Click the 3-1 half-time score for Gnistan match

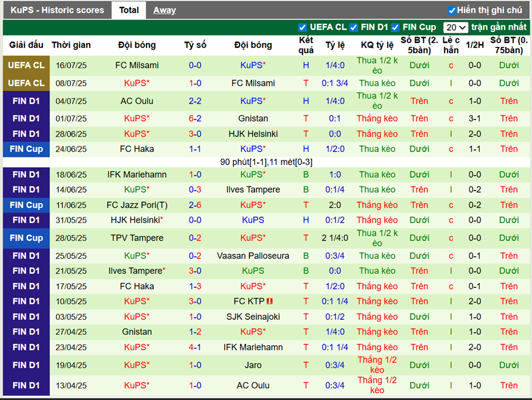coord(475,118)
